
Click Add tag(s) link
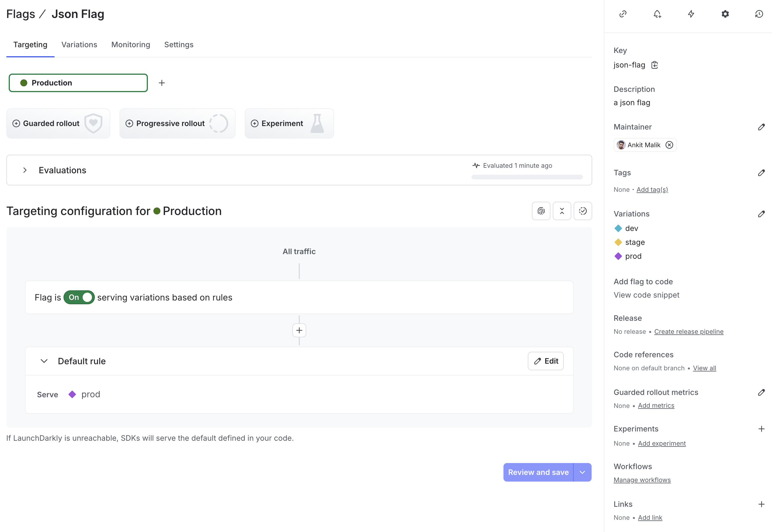click(x=652, y=190)
